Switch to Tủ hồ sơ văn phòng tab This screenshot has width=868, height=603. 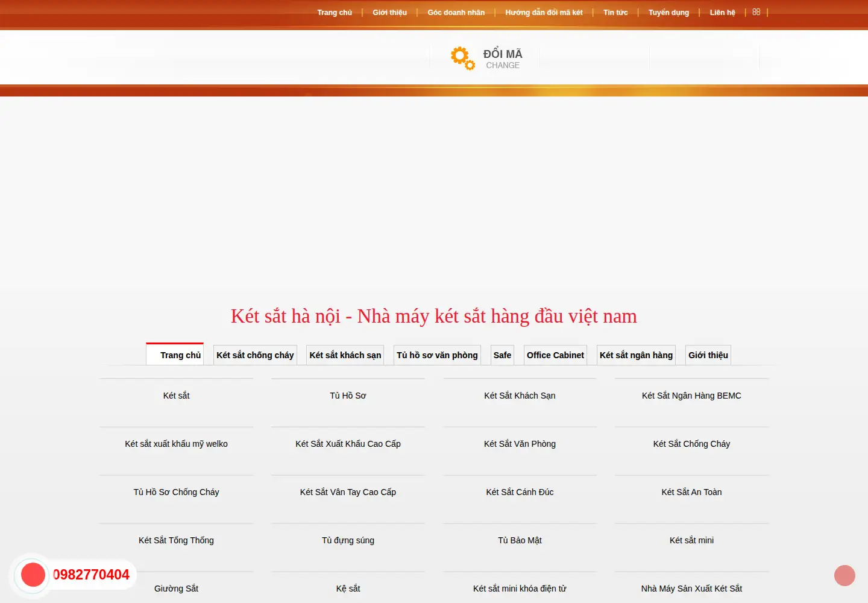(x=437, y=355)
